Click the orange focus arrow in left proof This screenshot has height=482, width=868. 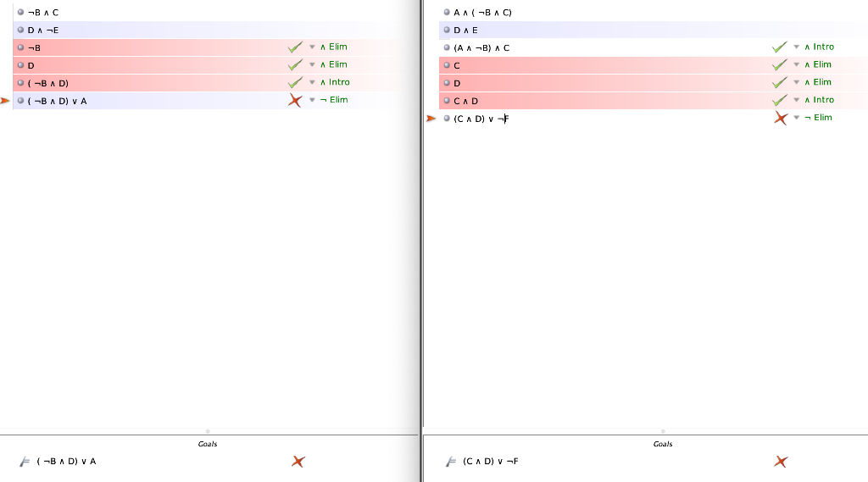tap(5, 101)
